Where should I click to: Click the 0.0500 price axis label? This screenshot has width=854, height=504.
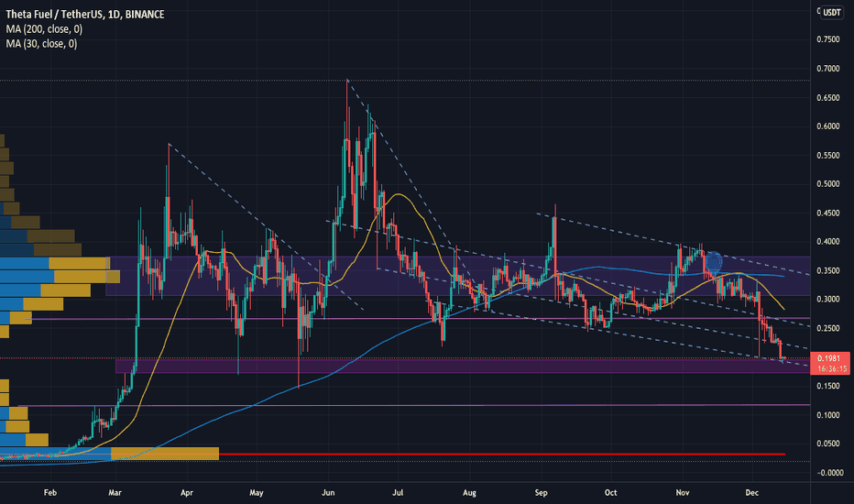827,444
